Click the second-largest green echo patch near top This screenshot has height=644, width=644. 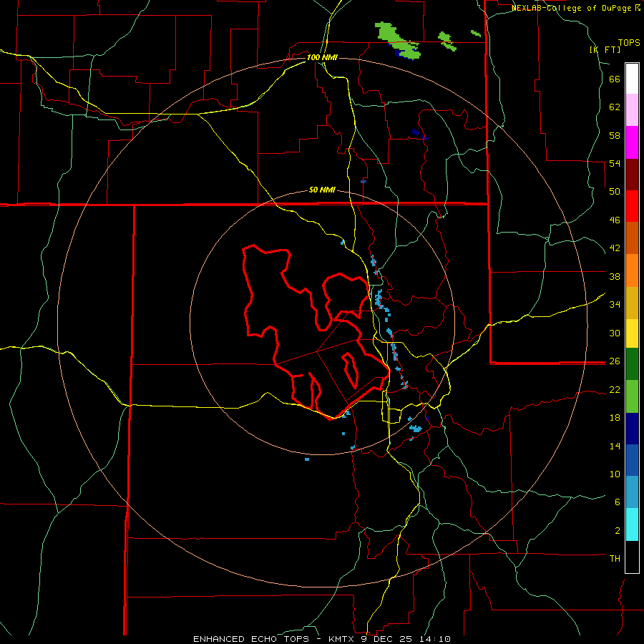[x=447, y=41]
